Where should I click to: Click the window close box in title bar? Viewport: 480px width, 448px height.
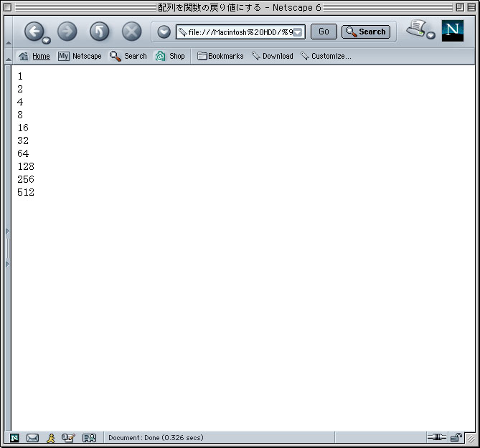tap(8, 7)
